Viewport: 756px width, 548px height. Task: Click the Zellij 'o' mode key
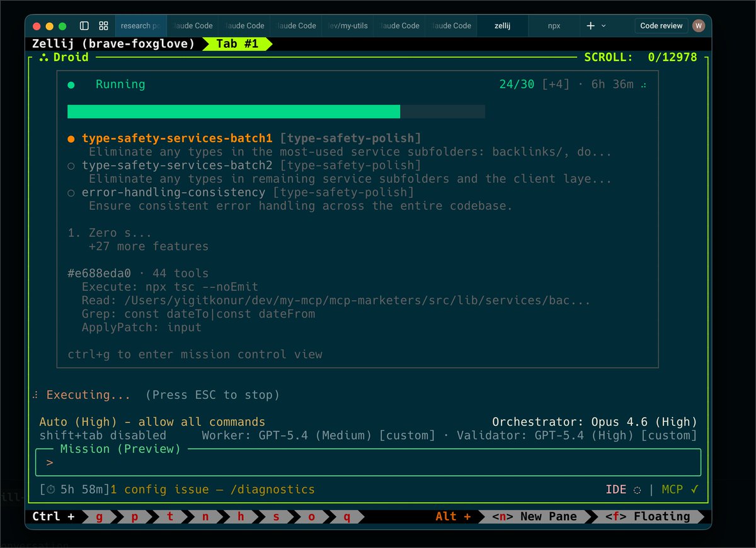311,517
